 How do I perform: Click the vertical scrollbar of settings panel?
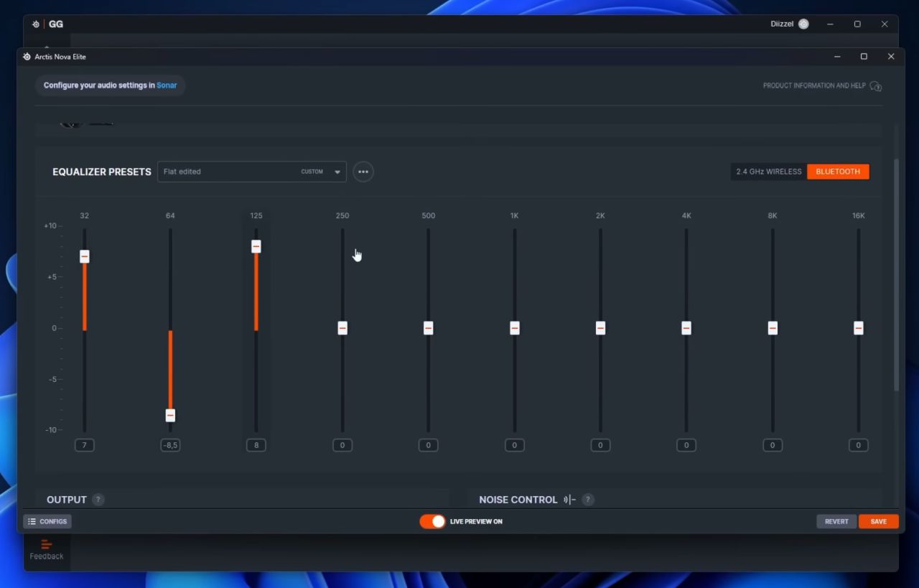895,273
